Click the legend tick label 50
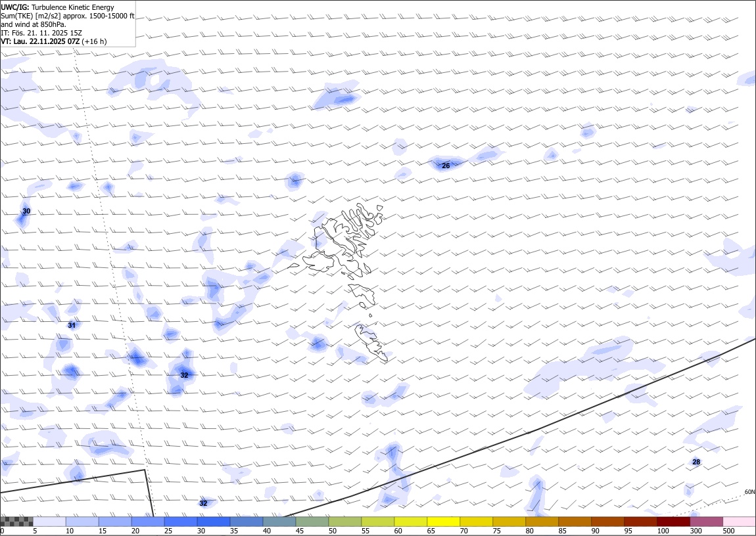This screenshot has height=536, width=756. point(332,531)
